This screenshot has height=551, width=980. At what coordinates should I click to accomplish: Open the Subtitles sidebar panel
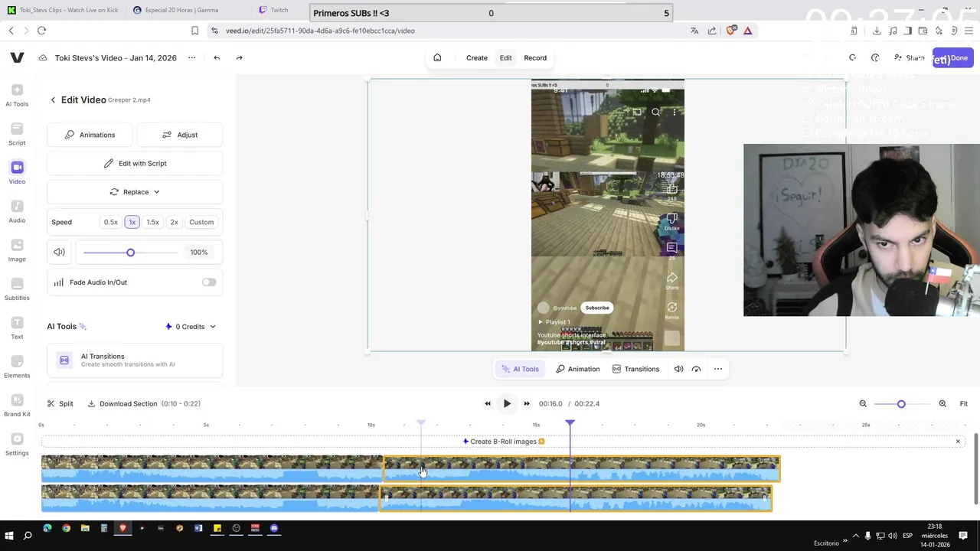click(x=17, y=289)
